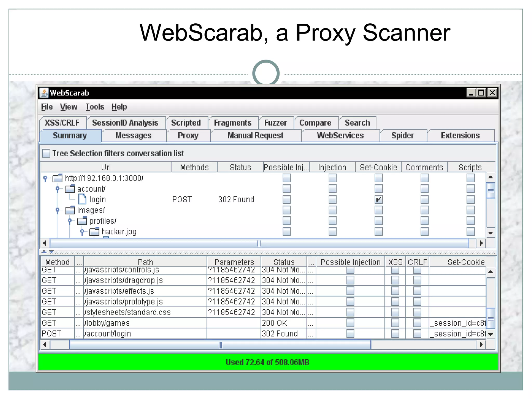Click the memory usage bar Used 72.64 of 508.06MB
Screen dimensions: 532x399
pyautogui.click(x=268, y=362)
